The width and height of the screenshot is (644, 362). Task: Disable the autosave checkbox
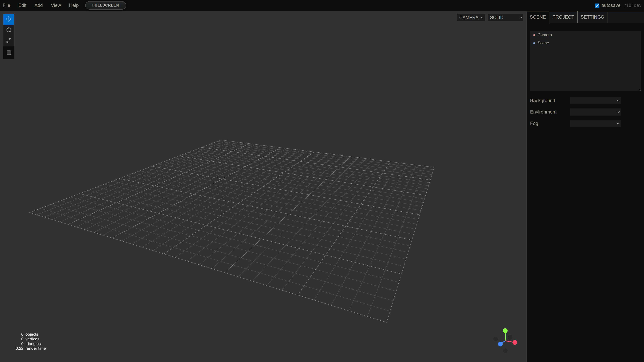click(x=597, y=6)
